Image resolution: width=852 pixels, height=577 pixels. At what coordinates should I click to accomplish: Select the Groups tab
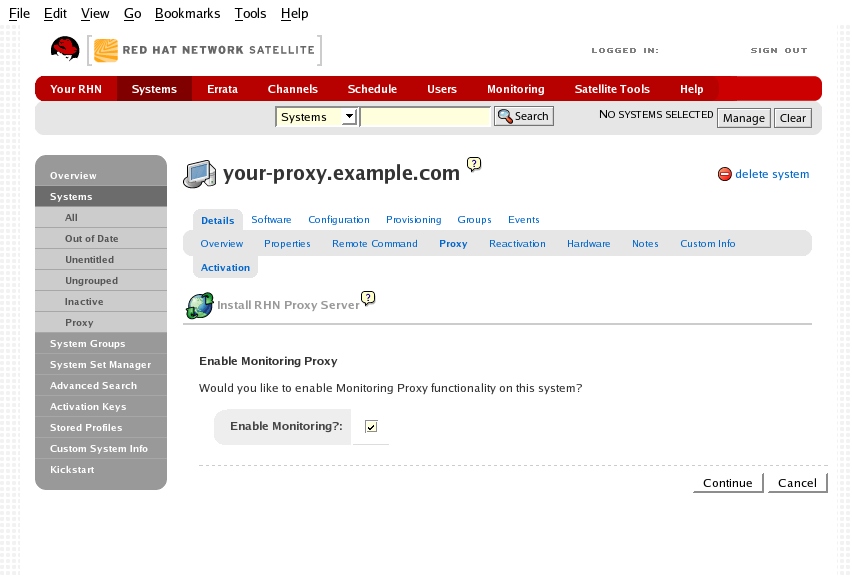click(474, 219)
